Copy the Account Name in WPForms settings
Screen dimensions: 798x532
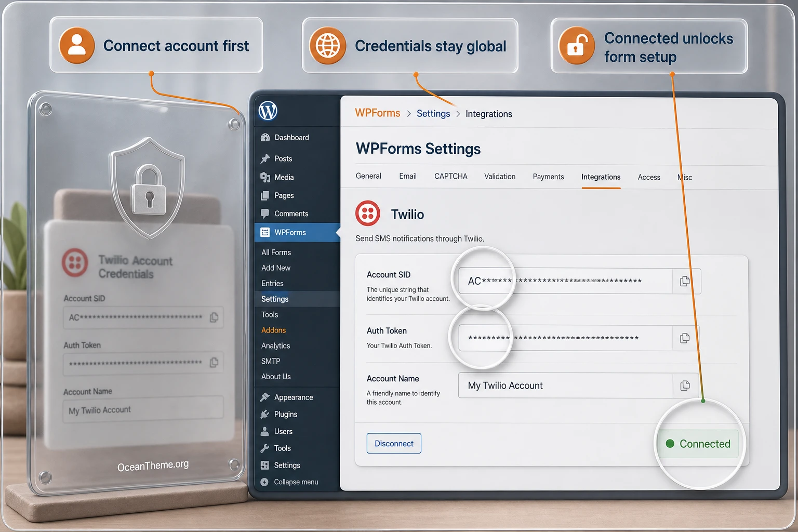[x=685, y=385]
